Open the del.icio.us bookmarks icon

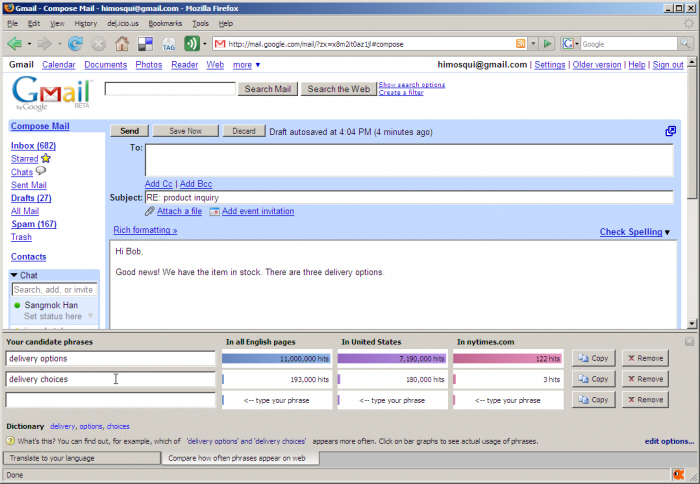pyautogui.click(x=146, y=44)
